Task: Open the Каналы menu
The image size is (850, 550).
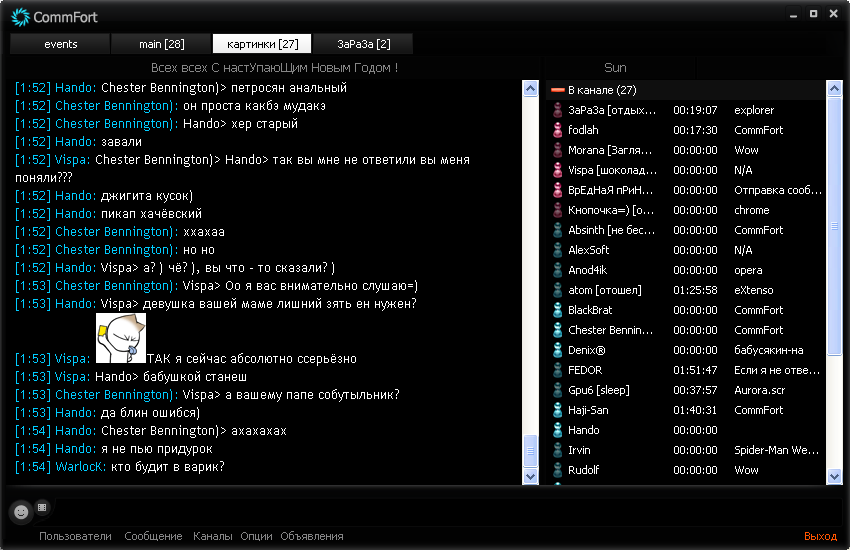Action: point(212,536)
